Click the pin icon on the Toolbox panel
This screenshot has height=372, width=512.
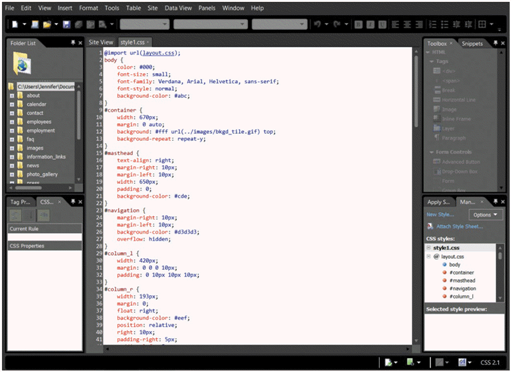(495, 43)
